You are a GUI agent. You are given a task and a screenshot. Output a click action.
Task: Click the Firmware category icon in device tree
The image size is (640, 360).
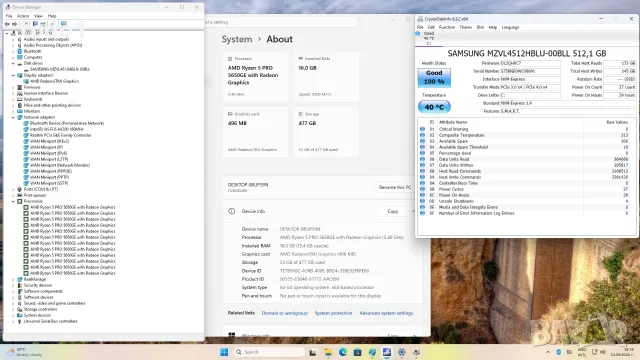(20, 87)
